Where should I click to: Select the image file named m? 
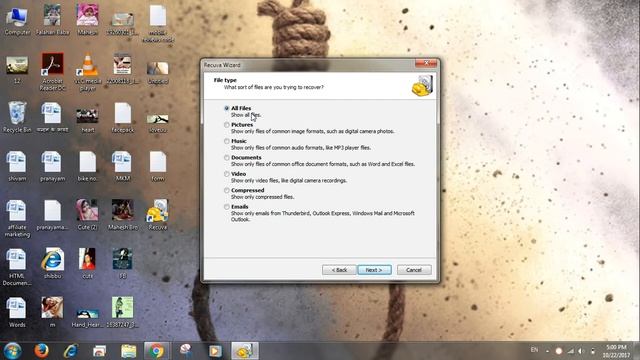(52, 312)
